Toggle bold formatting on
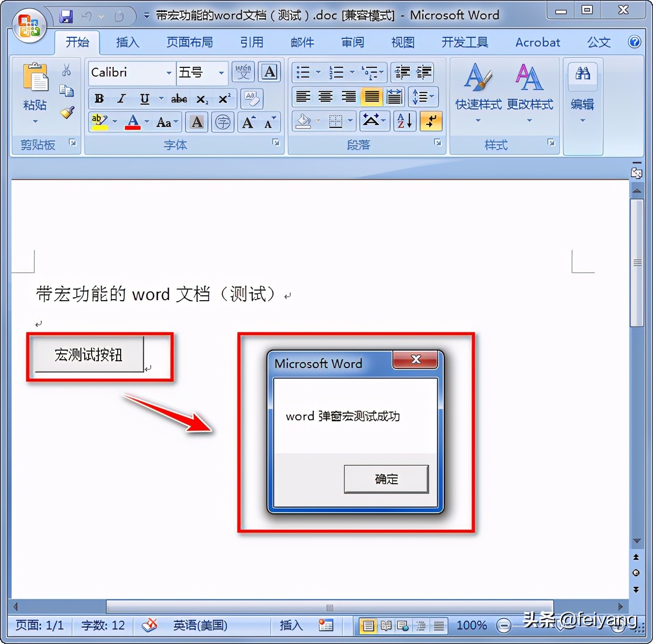Screen dimensions: 653x644 tap(99, 98)
